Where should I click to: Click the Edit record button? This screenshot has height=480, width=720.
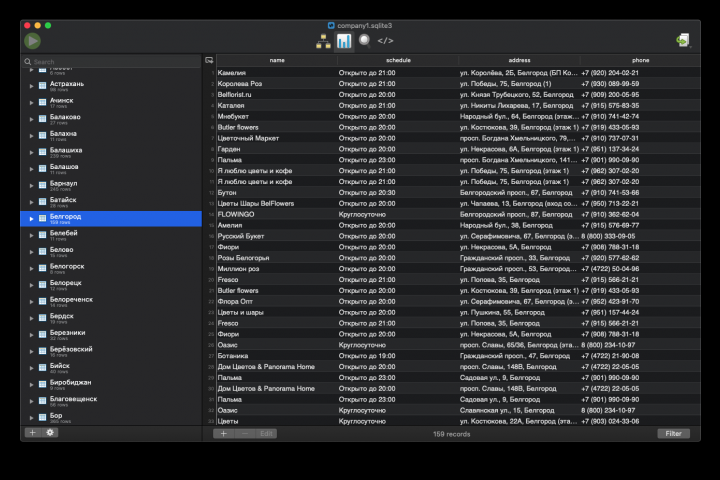[x=266, y=434]
